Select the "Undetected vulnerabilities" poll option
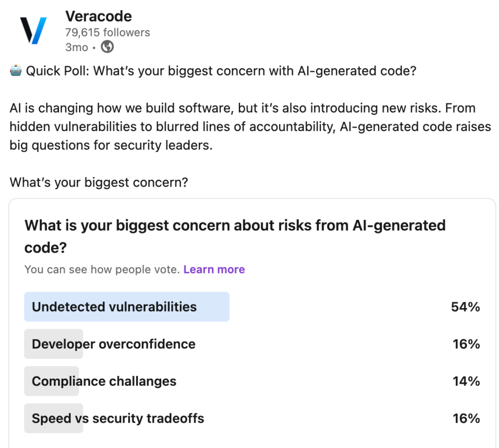Viewport: 499px width, 448px height. point(115,307)
